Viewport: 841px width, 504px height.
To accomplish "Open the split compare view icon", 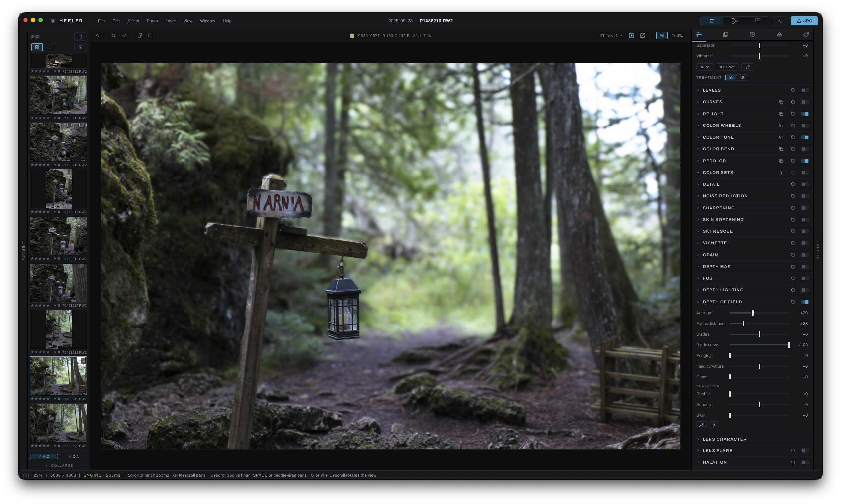I will coord(150,36).
